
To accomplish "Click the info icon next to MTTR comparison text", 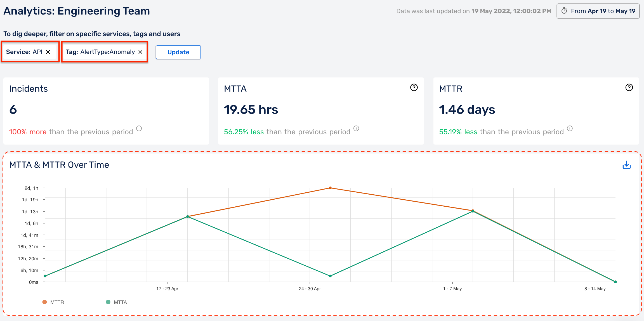I will click(x=570, y=129).
